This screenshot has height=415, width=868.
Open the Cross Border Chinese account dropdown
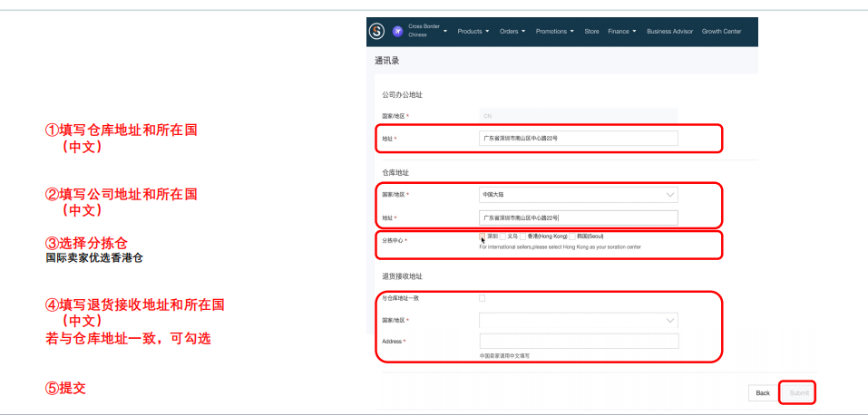click(445, 31)
